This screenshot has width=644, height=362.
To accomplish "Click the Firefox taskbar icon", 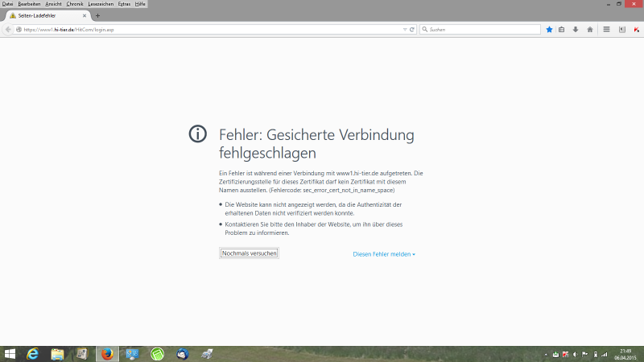I will [x=107, y=354].
